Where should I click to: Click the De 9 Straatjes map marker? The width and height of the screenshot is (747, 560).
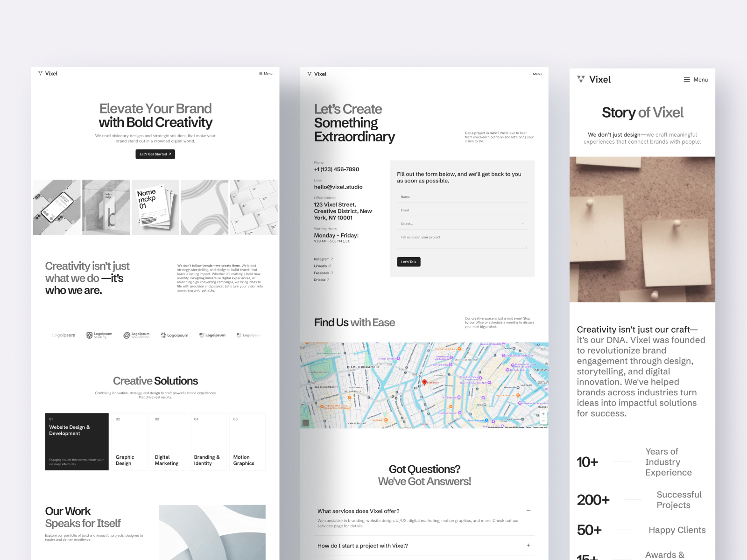point(458,397)
